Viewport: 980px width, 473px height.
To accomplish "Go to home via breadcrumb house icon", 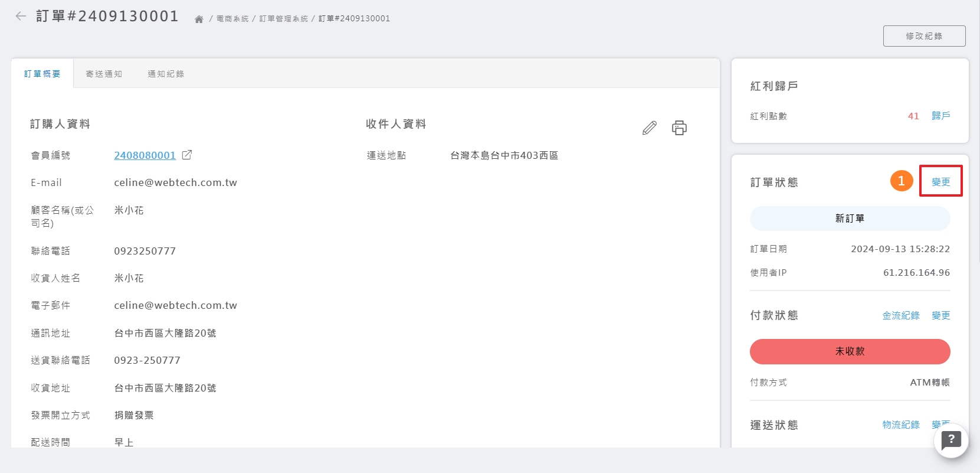I will coord(199,19).
